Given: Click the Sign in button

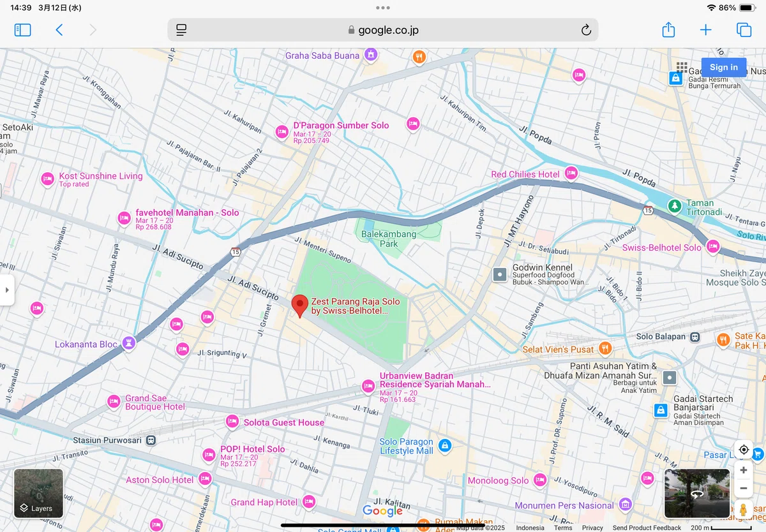Looking at the screenshot, I should [x=724, y=67].
